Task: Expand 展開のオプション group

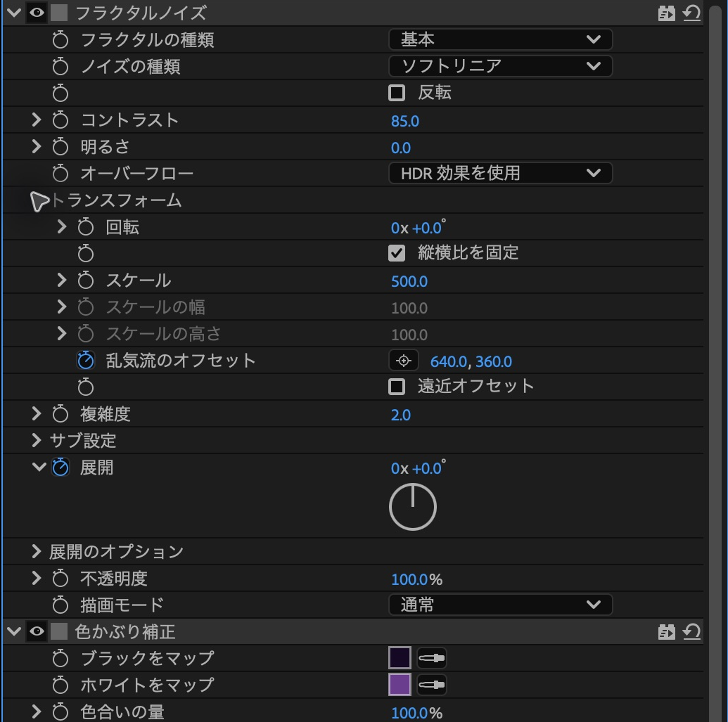Action: pyautogui.click(x=36, y=551)
